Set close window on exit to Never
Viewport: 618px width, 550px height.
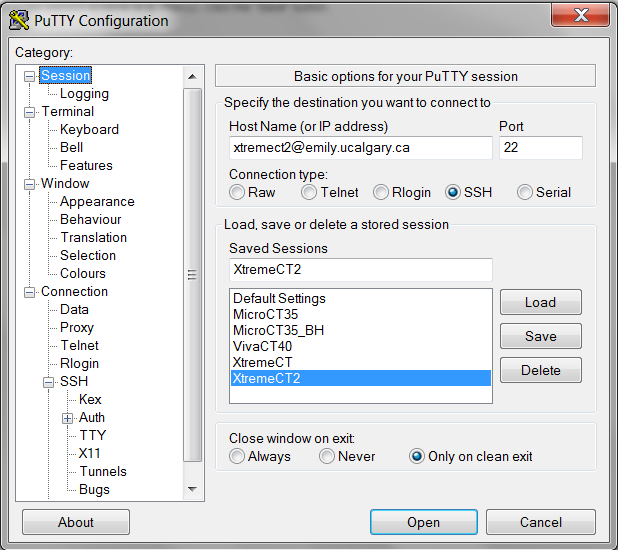click(327, 456)
